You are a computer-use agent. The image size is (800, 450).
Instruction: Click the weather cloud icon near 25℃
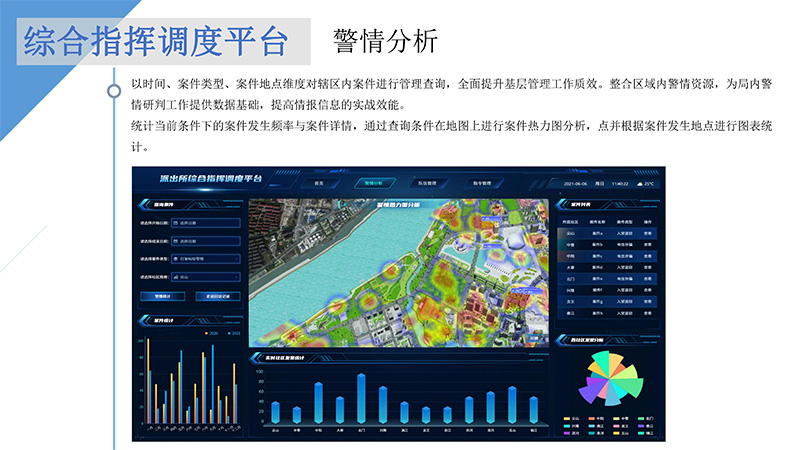(638, 184)
